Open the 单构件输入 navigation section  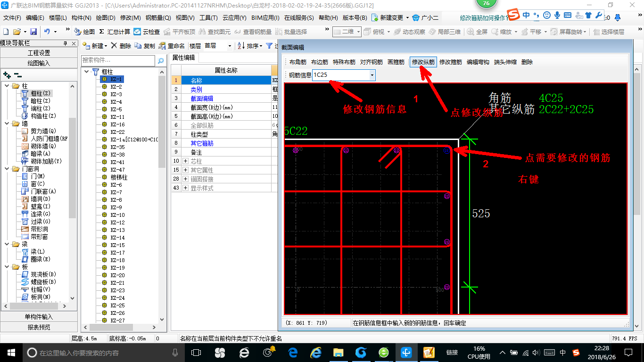[39, 317]
